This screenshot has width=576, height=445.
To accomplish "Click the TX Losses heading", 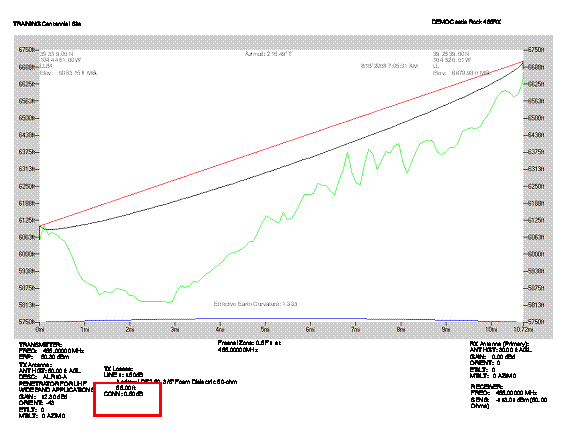I will 118,369.
